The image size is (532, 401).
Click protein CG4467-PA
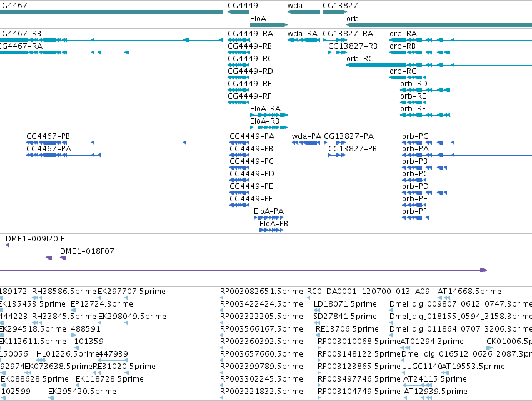coord(63,155)
